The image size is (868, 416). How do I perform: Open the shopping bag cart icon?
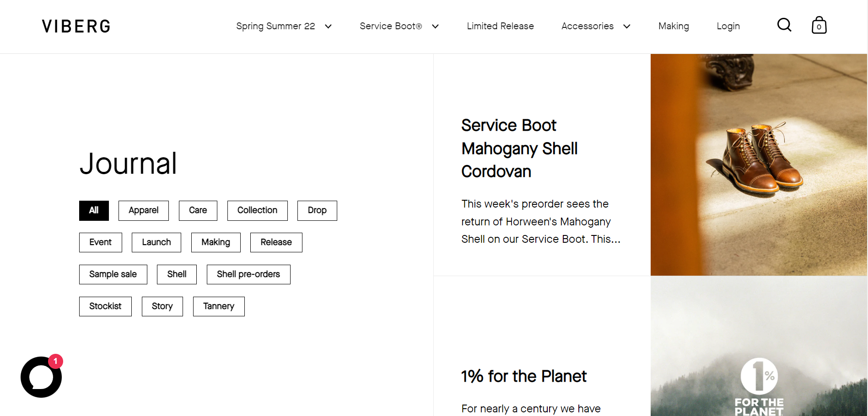819,25
